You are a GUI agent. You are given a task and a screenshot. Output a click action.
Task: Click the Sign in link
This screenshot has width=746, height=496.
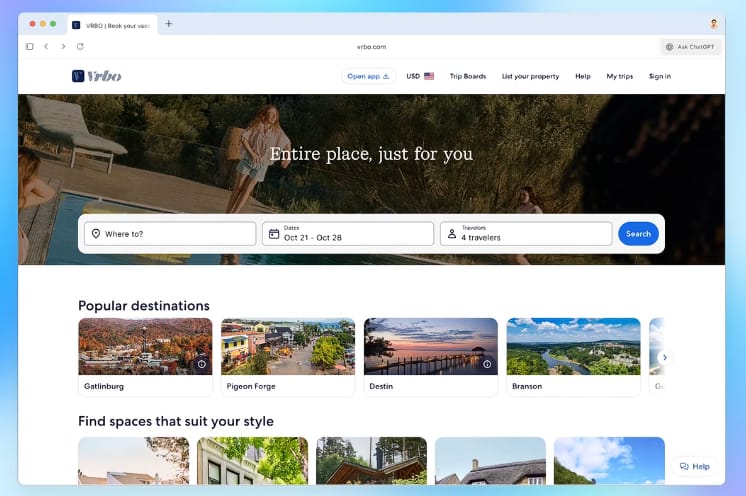[659, 76]
